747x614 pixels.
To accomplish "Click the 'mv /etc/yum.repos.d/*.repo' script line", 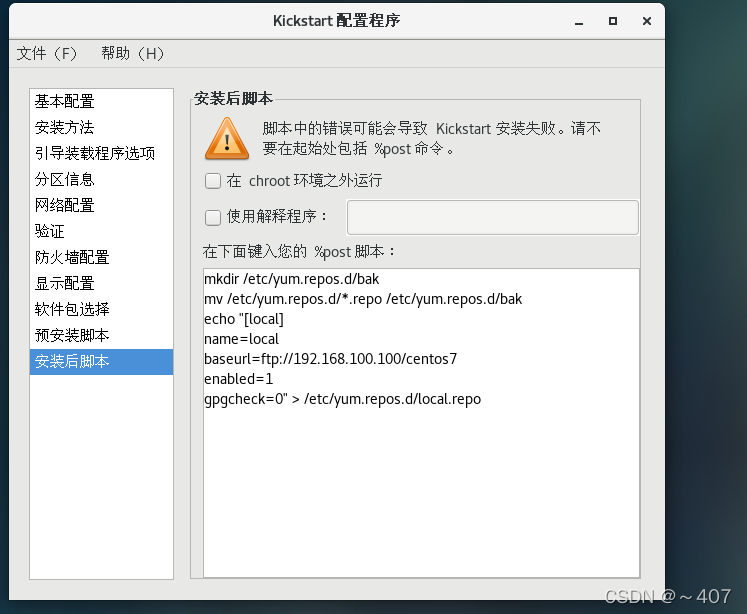I will 363,299.
